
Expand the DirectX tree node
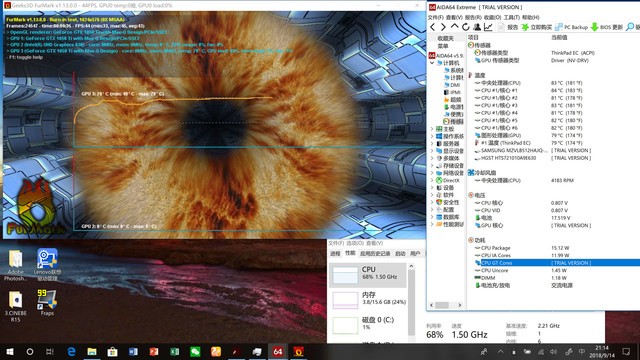pos(432,180)
